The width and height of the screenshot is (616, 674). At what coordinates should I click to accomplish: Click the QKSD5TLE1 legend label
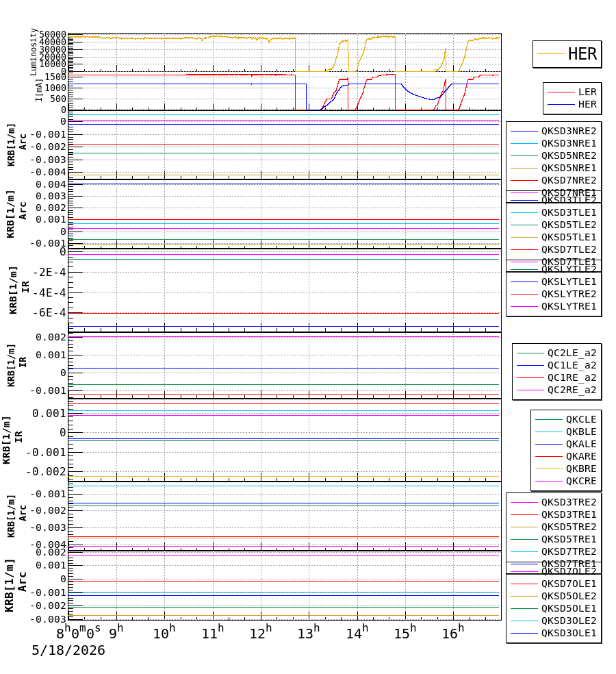569,237
